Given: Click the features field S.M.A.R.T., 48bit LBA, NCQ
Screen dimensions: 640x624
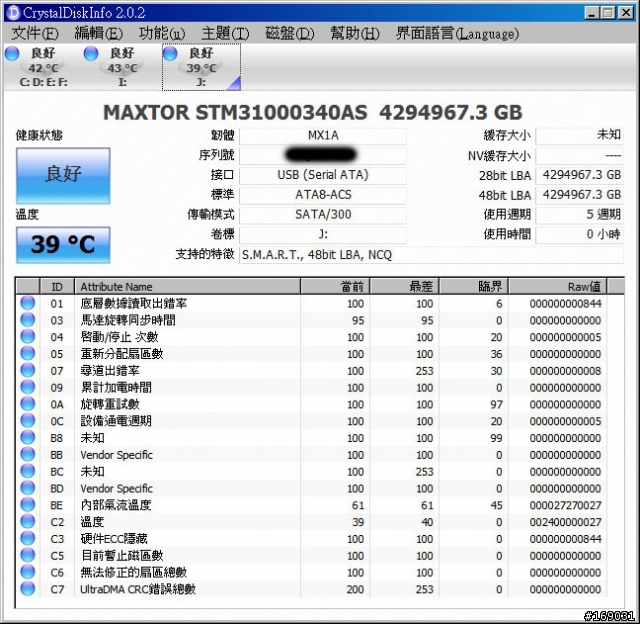Looking at the screenshot, I should (x=431, y=255).
